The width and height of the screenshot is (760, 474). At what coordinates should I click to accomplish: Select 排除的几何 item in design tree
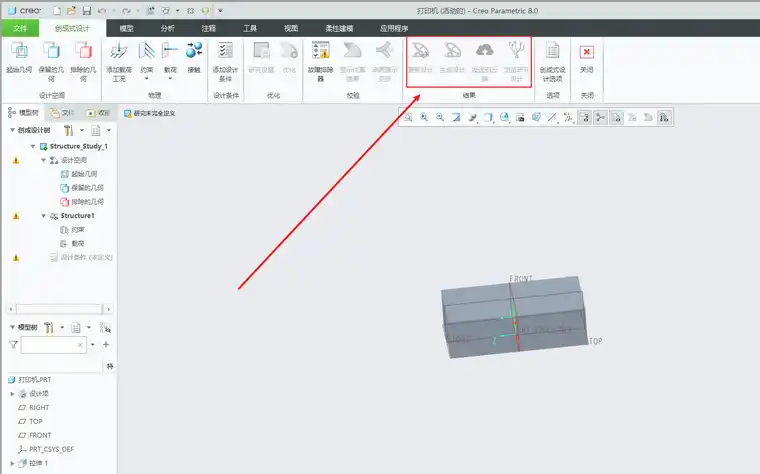click(82, 202)
